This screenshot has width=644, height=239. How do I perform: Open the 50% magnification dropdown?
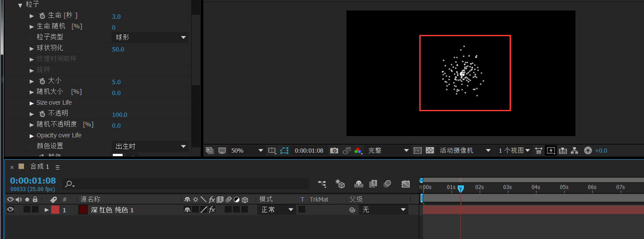click(x=247, y=150)
